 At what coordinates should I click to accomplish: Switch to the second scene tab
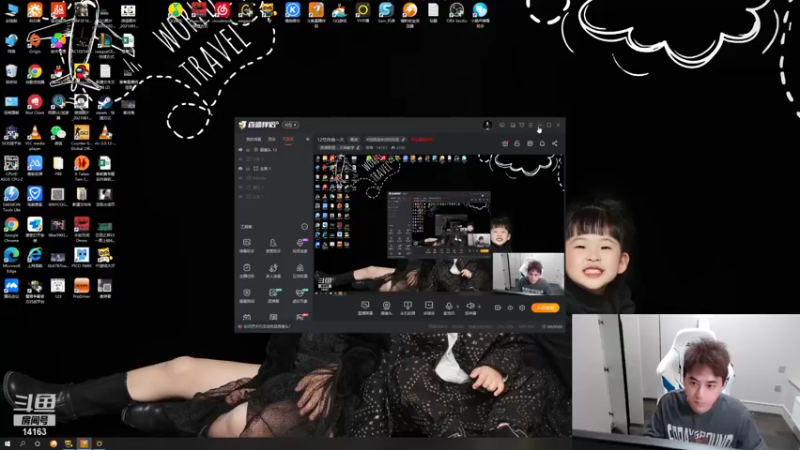coord(272,139)
